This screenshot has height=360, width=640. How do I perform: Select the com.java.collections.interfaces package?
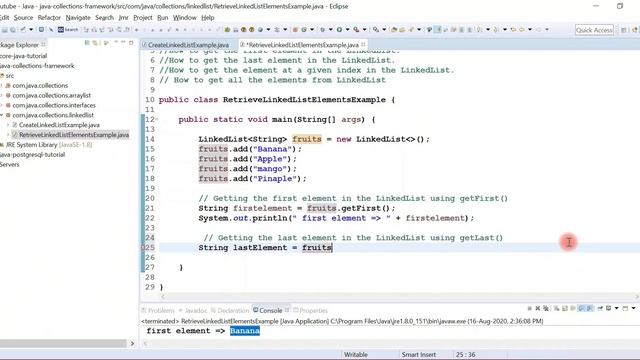click(54, 105)
